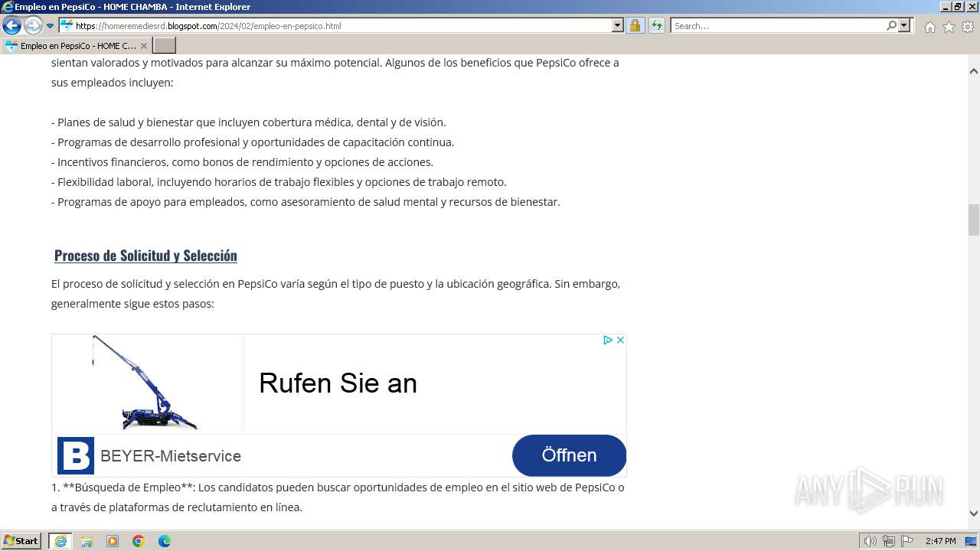Click the 2:47 PM clock
This screenshot has width=980, height=551.
[940, 541]
